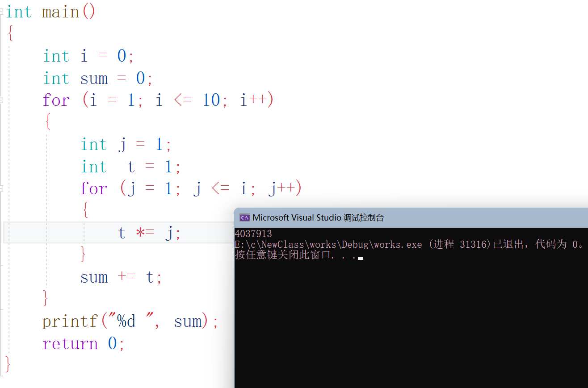
Task: Click the debug console window icon
Action: [244, 218]
